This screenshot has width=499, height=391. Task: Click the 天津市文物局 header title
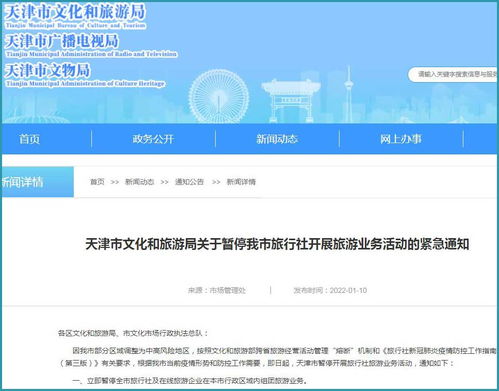click(47, 71)
